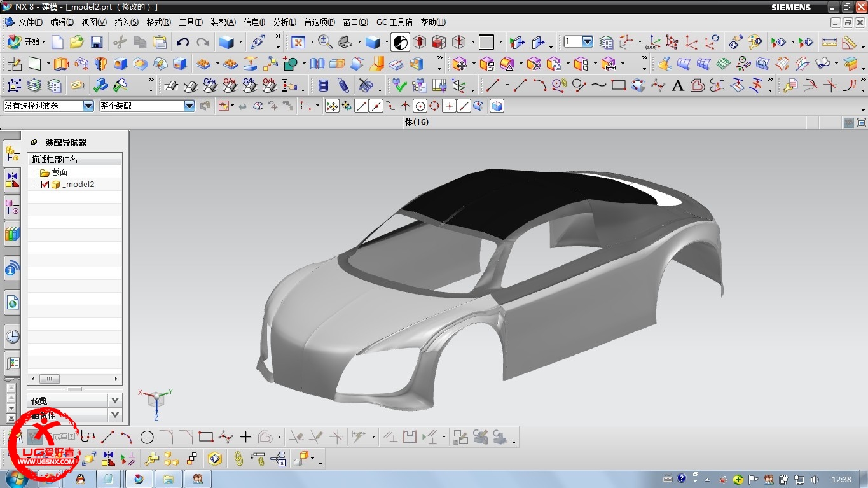Toggle the Quadrant Point snap option
Screen dimensions: 868x488
pyautogui.click(x=434, y=106)
